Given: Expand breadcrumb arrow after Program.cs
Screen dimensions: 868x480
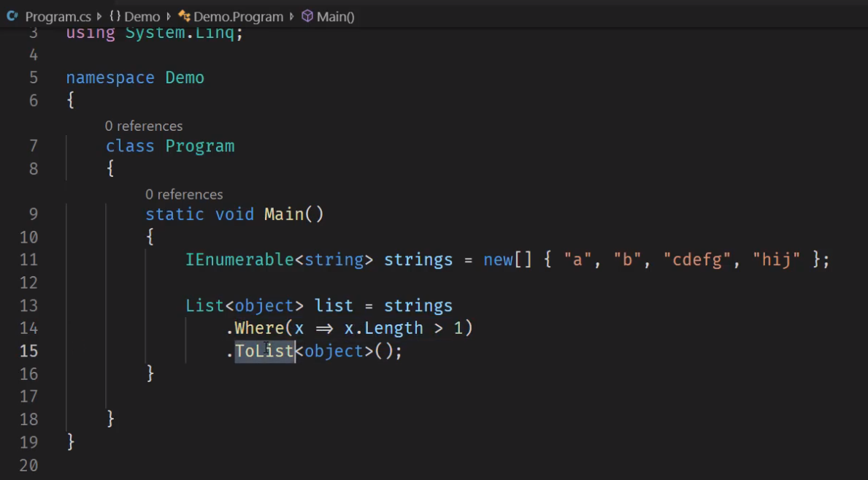Looking at the screenshot, I should (100, 16).
